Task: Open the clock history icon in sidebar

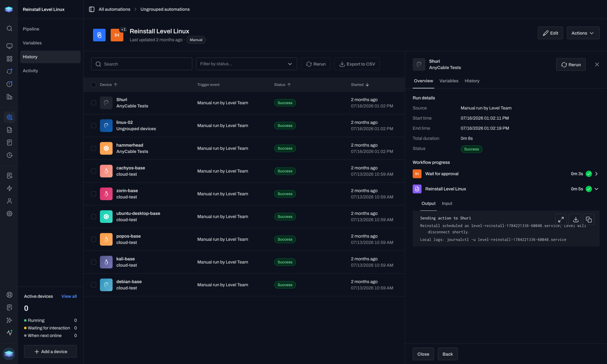Action: coord(9,155)
